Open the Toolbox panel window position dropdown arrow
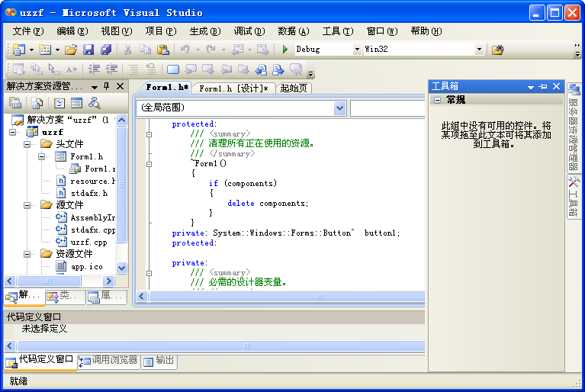The image size is (585, 392). [x=531, y=87]
